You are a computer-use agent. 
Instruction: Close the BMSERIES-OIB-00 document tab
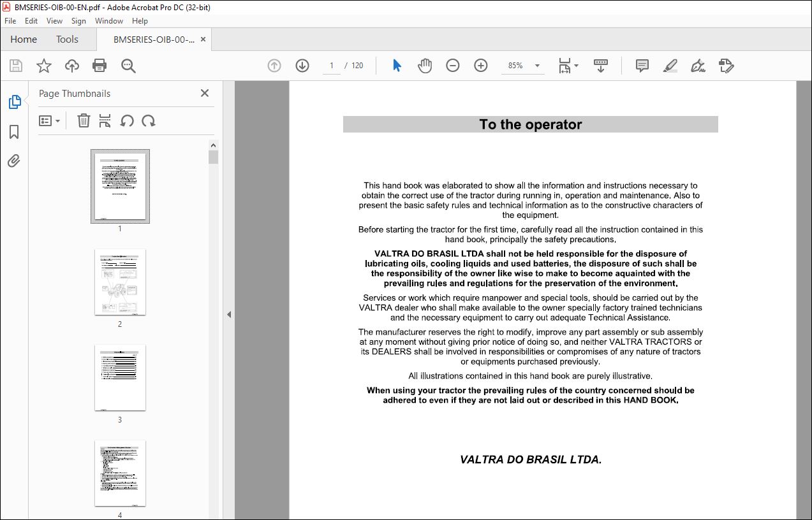203,40
